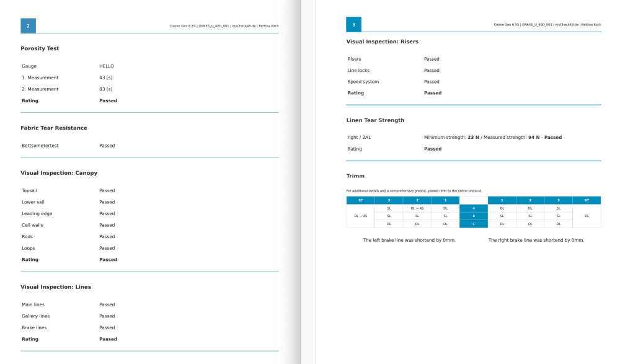Select the Leading edge row label
The height and width of the screenshot is (364, 620).
[37, 213]
